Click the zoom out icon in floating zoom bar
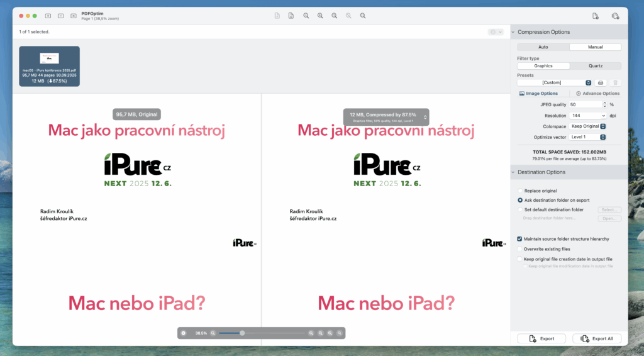The image size is (644, 356). [213, 333]
